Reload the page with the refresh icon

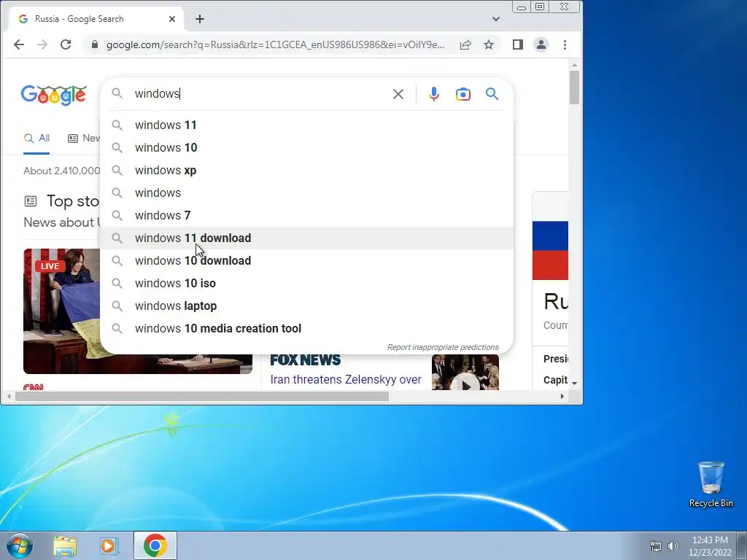[x=66, y=44]
